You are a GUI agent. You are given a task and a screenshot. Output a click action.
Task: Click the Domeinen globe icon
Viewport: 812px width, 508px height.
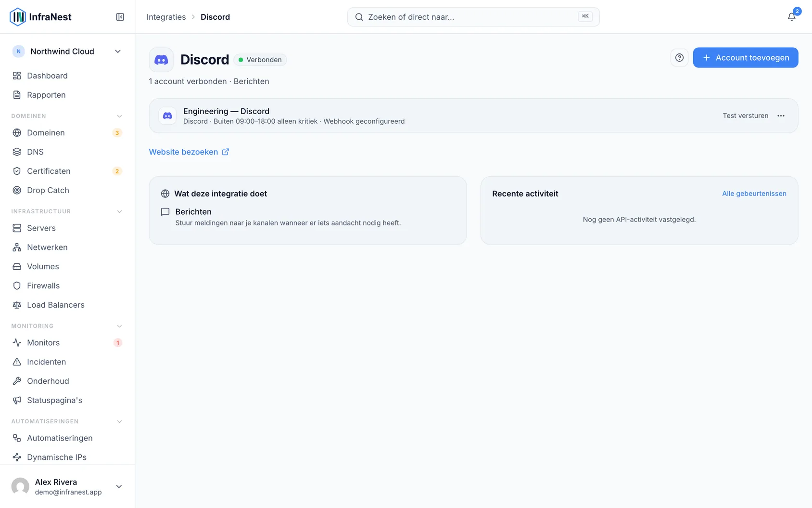(17, 132)
